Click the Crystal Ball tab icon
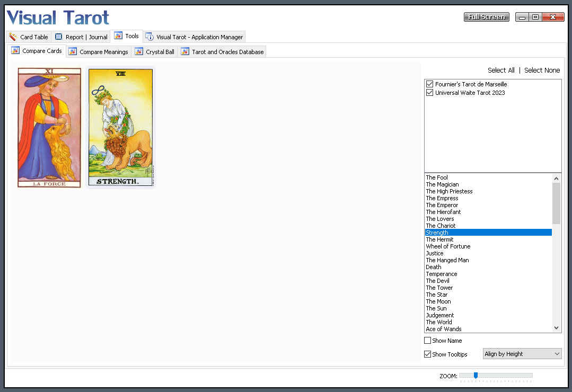The image size is (572, 392). [138, 51]
